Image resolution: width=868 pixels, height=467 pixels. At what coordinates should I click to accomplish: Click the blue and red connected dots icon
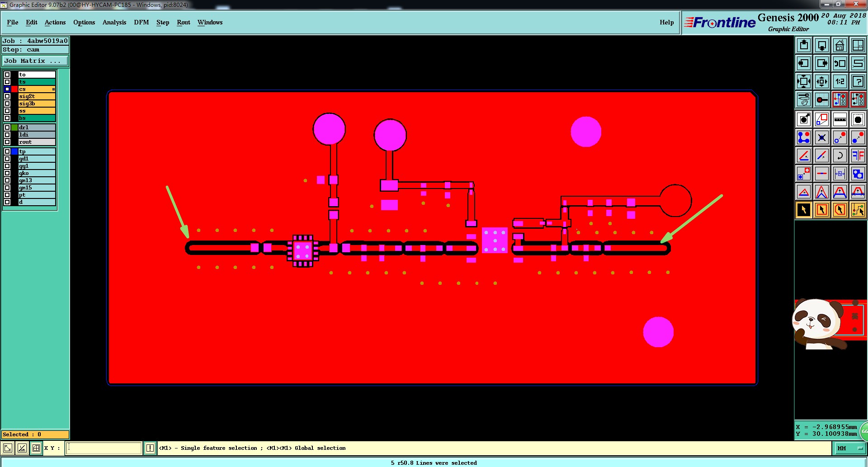point(804,137)
